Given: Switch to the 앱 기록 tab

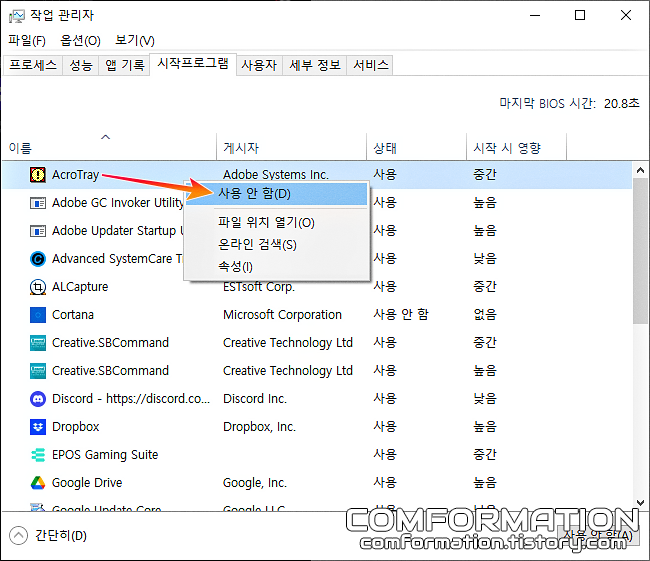Looking at the screenshot, I should click(x=124, y=65).
